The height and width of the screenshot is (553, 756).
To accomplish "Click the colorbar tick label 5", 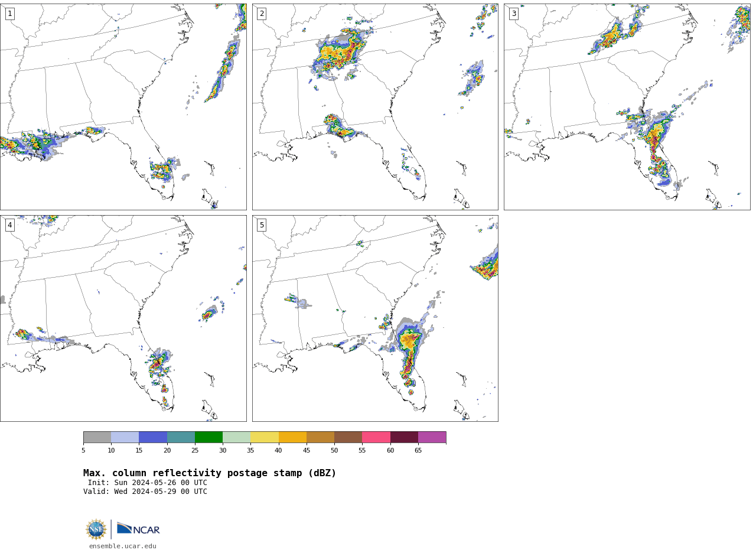I will (83, 451).
